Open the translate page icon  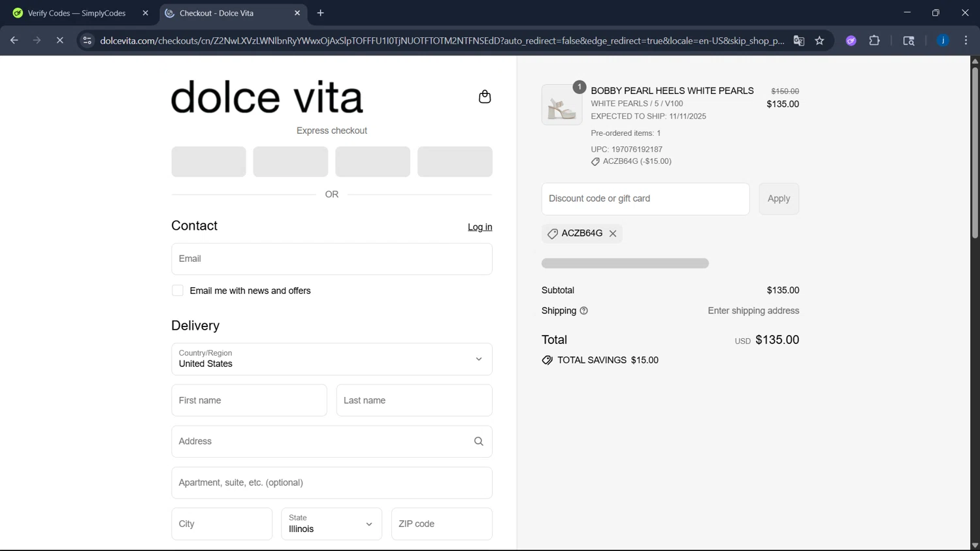pyautogui.click(x=799, y=40)
